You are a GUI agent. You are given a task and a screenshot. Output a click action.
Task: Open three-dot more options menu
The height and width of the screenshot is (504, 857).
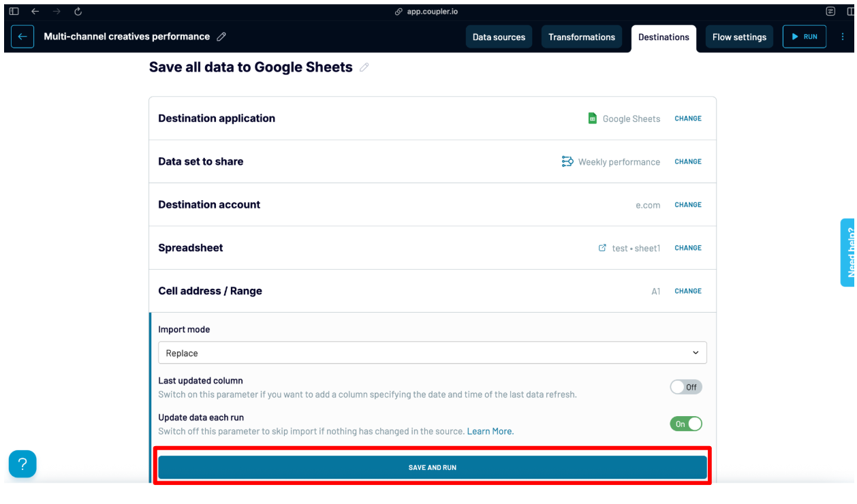tap(842, 37)
